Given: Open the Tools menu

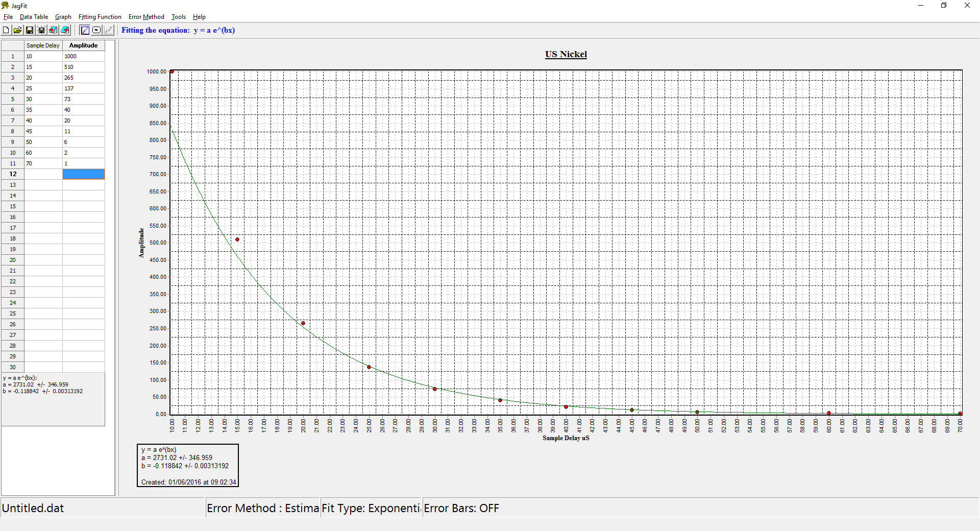Looking at the screenshot, I should tap(179, 17).
